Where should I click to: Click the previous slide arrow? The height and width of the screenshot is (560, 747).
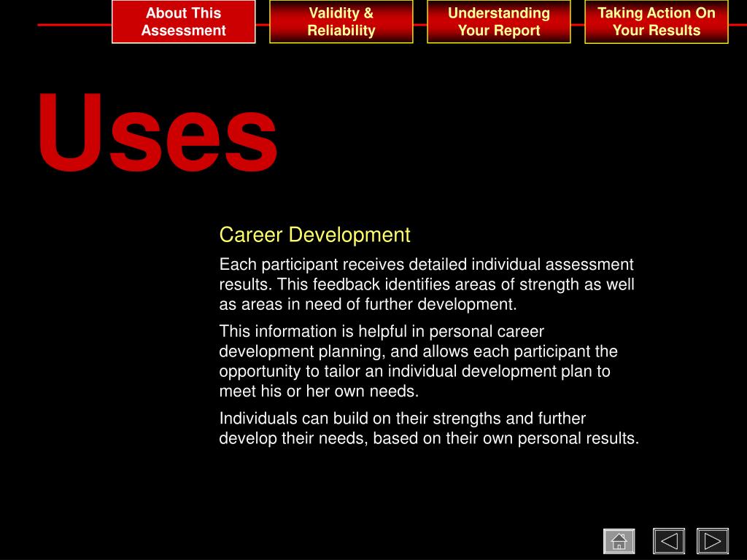[x=669, y=541]
